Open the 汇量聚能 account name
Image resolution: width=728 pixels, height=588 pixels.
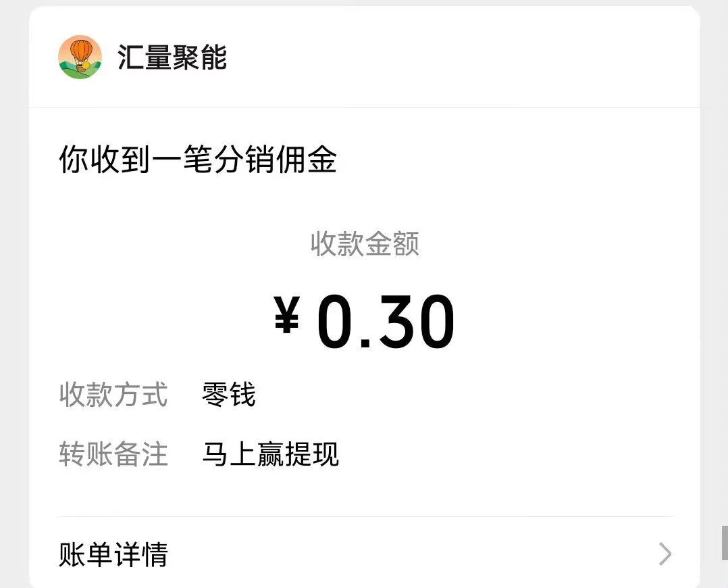(x=172, y=57)
